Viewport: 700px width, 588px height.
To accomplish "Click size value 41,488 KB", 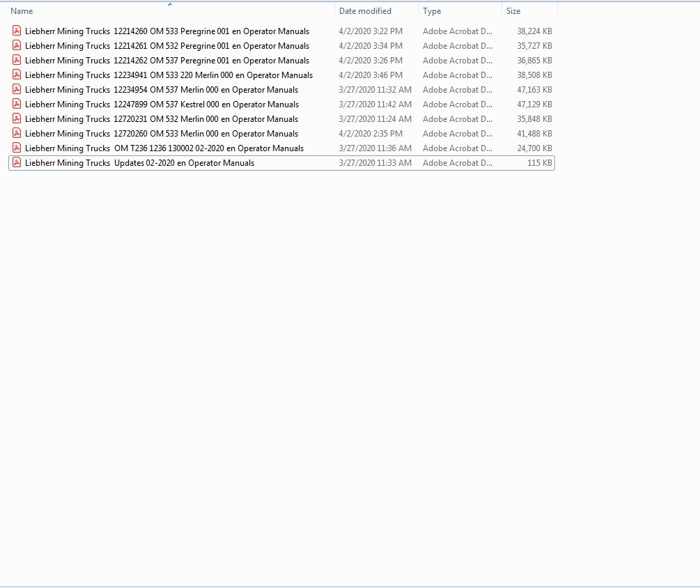I will pyautogui.click(x=534, y=134).
